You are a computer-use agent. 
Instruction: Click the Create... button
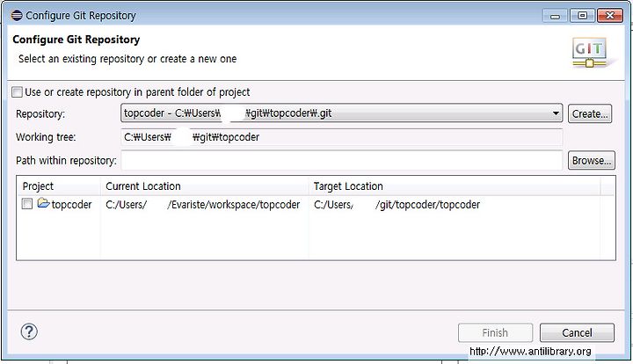(590, 113)
